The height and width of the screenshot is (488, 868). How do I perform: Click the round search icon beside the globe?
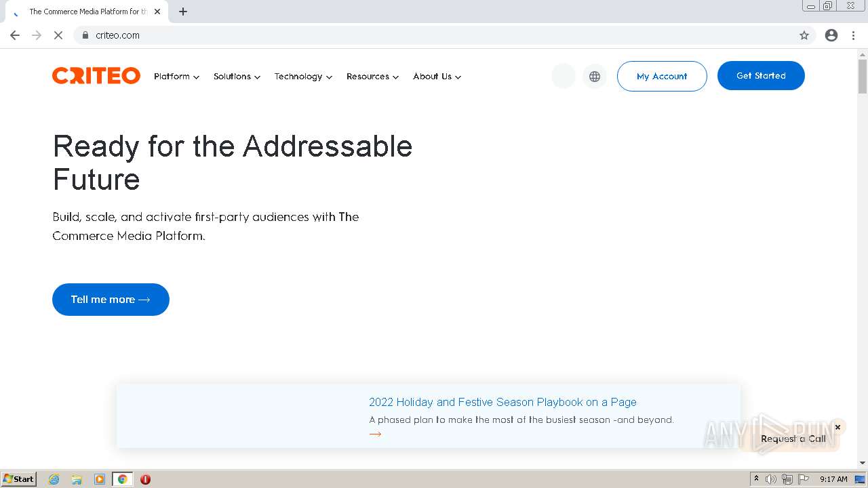coord(564,77)
